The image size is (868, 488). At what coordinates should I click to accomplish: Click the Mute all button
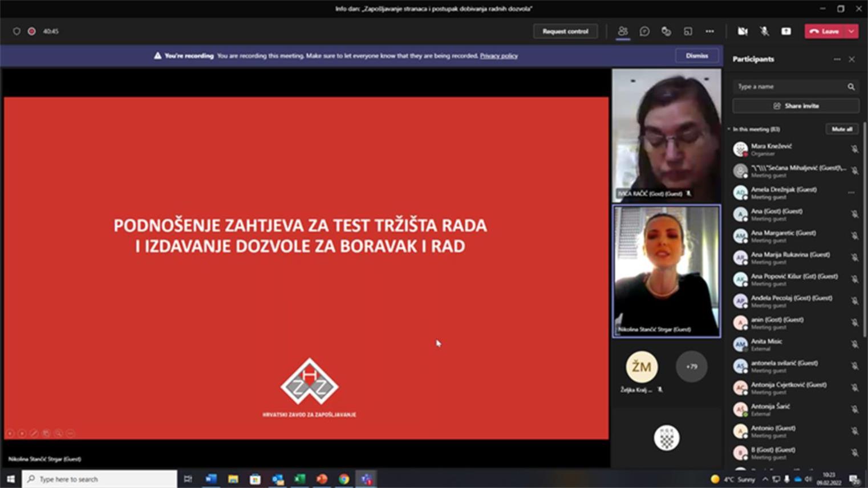[842, 129]
